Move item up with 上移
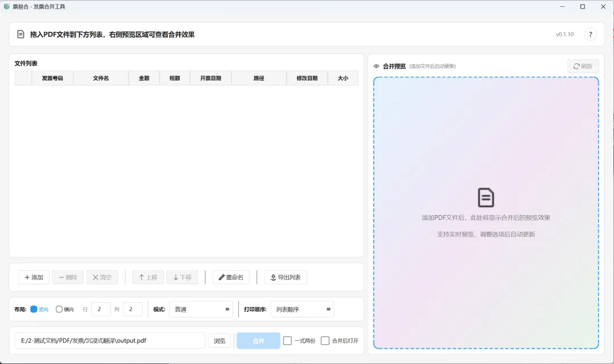The height and width of the screenshot is (364, 614). pos(148,277)
